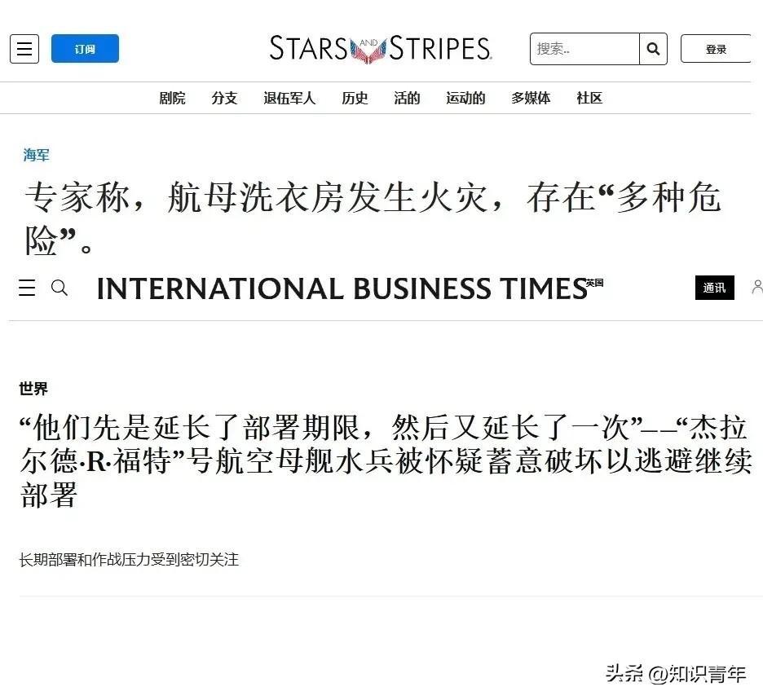Click the black 通讯 newsletter button
This screenshot has width=763, height=700.
pyautogui.click(x=714, y=288)
